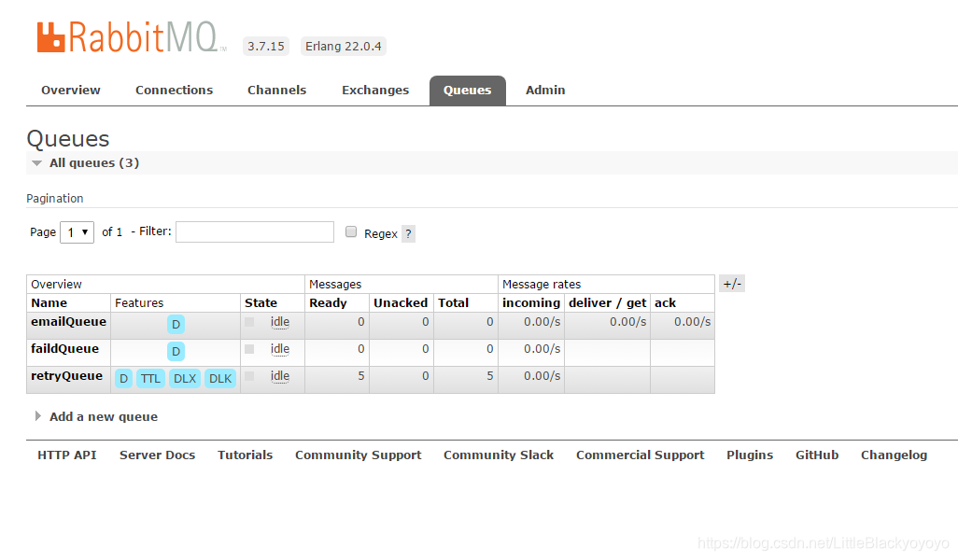Screen dimensions: 958x560
Task: Click the DLX badge on retryQueue
Action: 185,379
